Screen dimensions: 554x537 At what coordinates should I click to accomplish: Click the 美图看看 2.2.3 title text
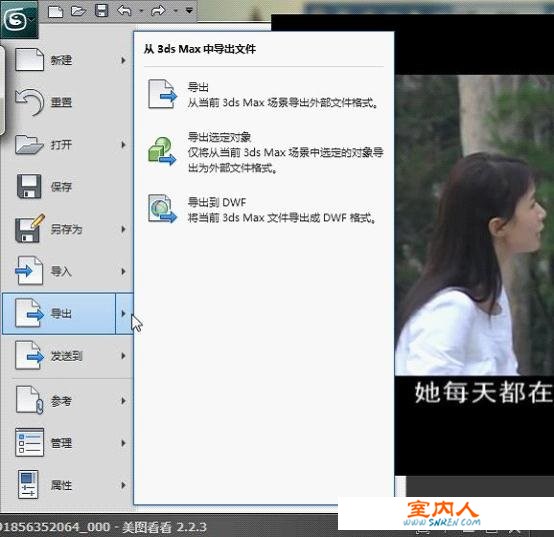coord(164,527)
